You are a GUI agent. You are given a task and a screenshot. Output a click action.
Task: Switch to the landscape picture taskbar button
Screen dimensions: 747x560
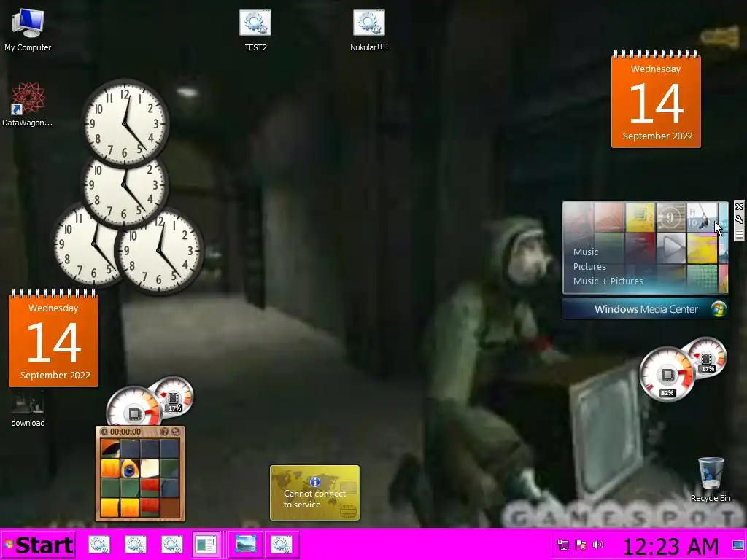[245, 544]
